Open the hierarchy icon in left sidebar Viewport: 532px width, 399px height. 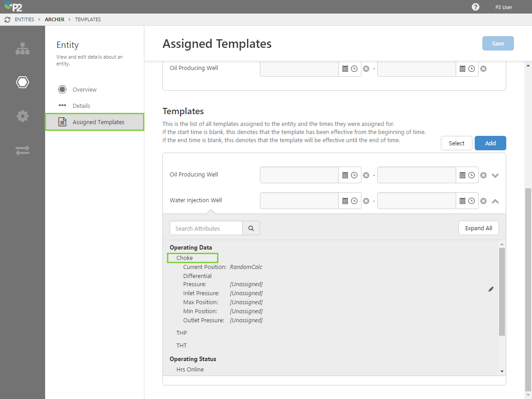(22, 49)
